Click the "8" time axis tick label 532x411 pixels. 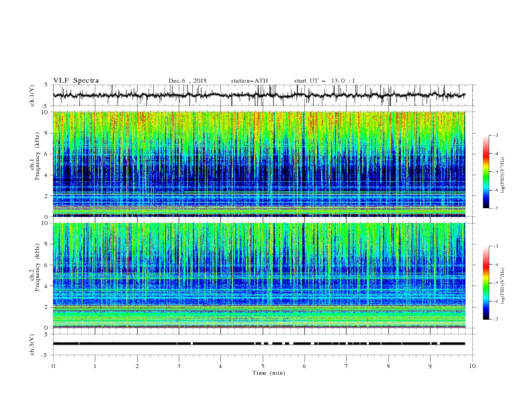388,366
